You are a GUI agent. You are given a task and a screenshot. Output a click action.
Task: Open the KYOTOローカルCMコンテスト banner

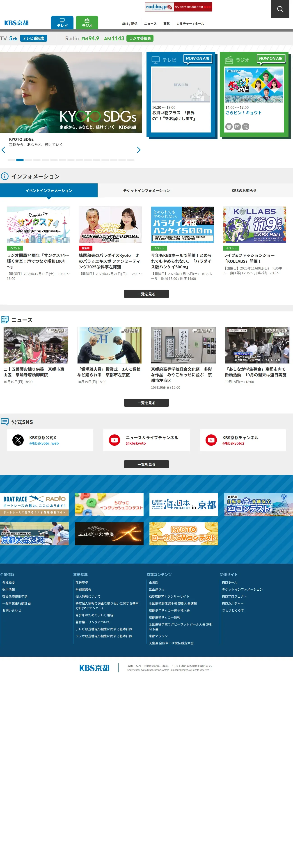coord(184,534)
